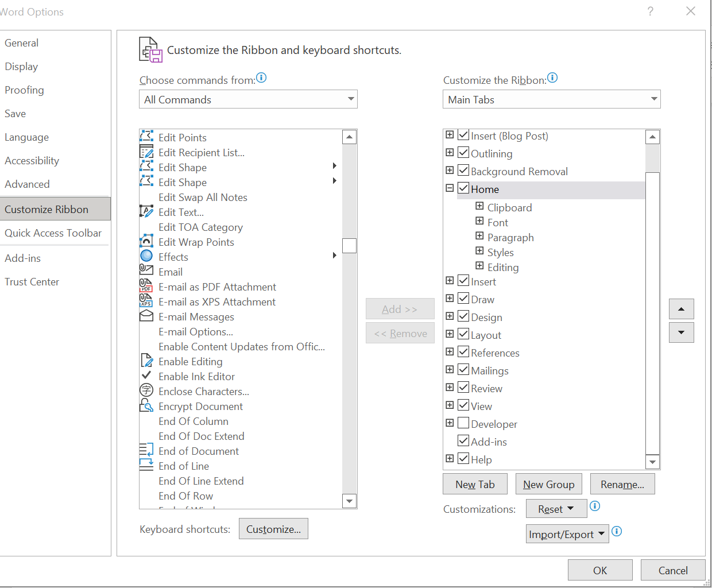Click the E-mail Messages envelope icon
Image resolution: width=712 pixels, height=588 pixels.
(x=146, y=316)
